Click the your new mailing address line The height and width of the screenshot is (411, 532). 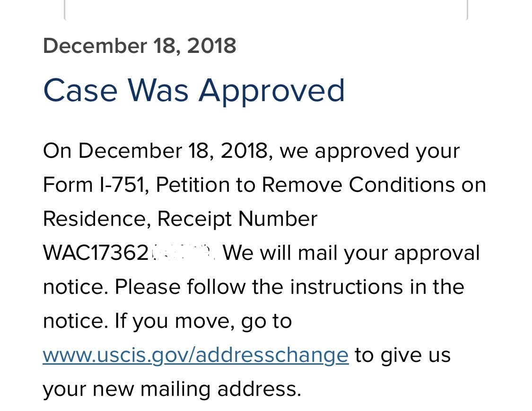coord(172,389)
